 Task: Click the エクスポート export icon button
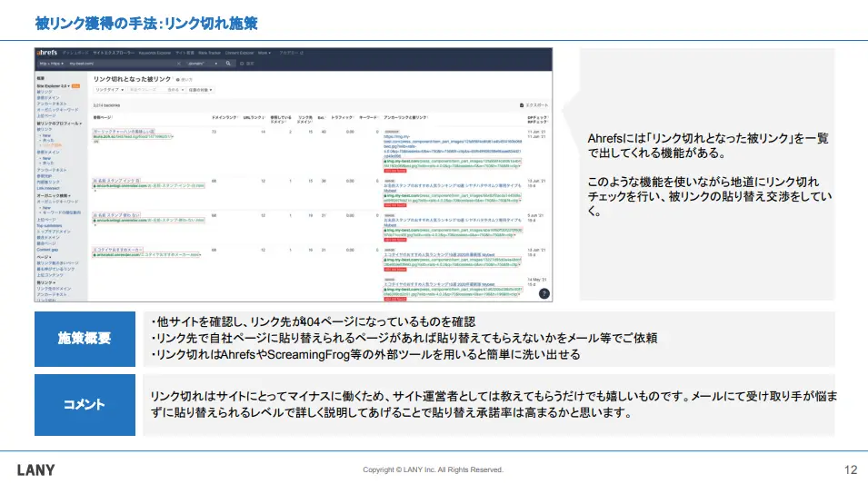coord(534,105)
